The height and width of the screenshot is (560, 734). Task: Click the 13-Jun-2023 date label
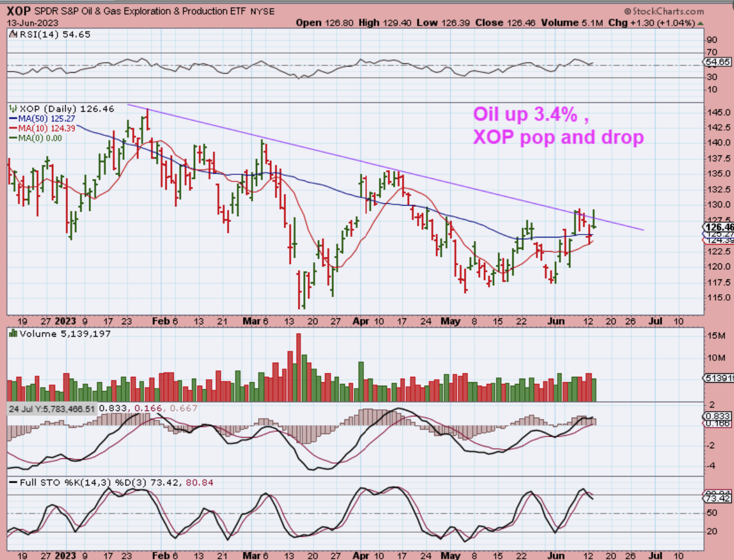click(33, 22)
